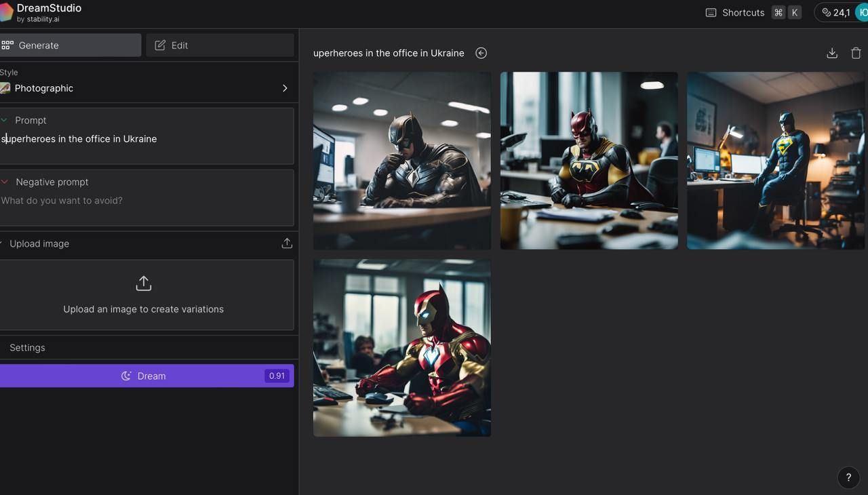Open the user profile avatar
The width and height of the screenshot is (868, 495).
[861, 12]
